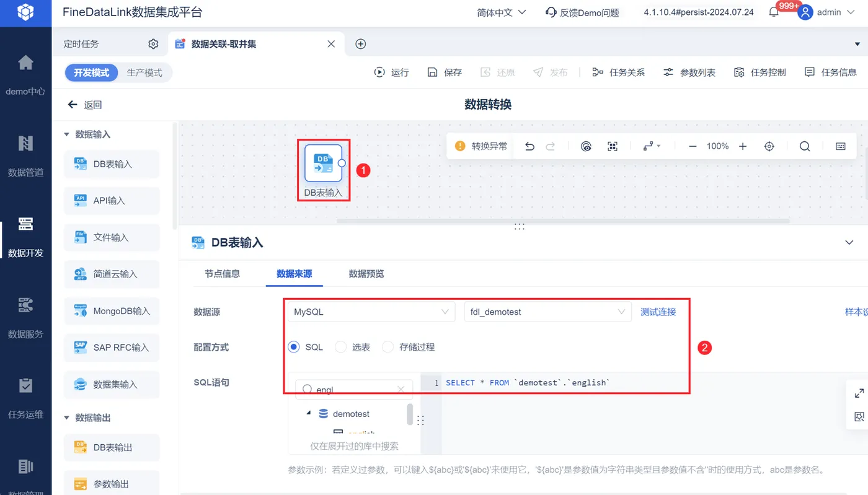Click the notification bell icon
This screenshot has width=868, height=495.
click(x=774, y=12)
